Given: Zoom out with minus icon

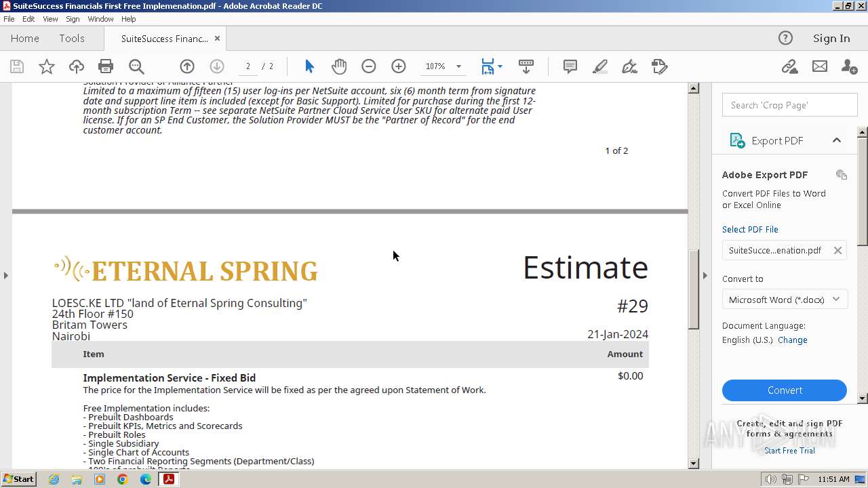Looking at the screenshot, I should click(x=369, y=66).
